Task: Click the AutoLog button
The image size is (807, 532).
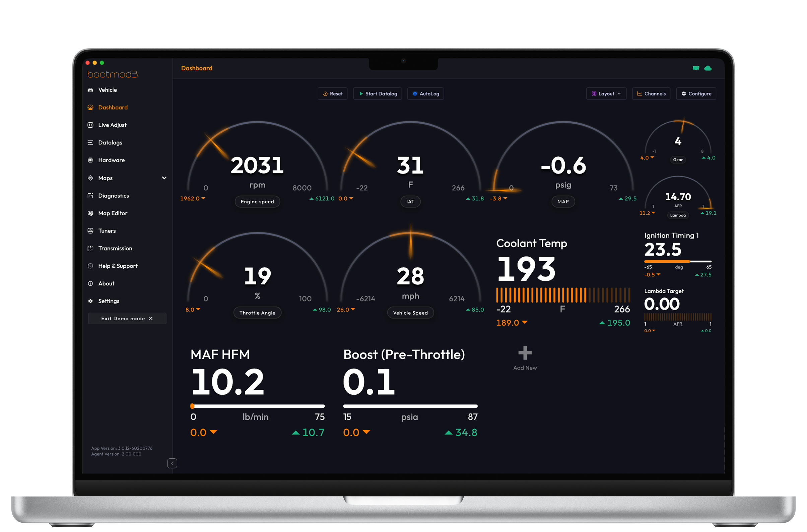Action: pyautogui.click(x=426, y=94)
